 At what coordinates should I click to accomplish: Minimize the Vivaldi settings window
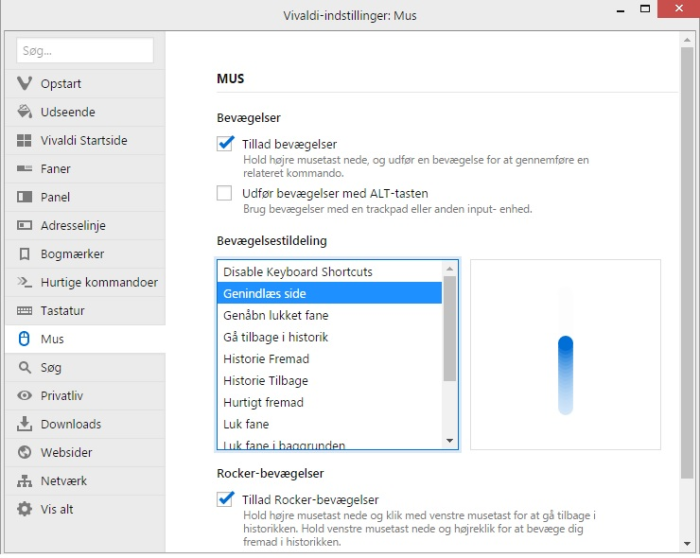tap(621, 9)
